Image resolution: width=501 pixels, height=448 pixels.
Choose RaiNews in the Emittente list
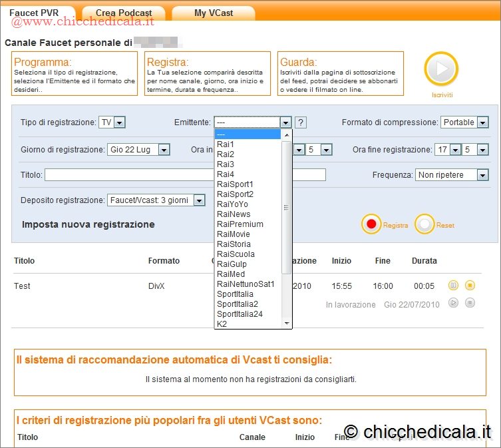pyautogui.click(x=234, y=214)
